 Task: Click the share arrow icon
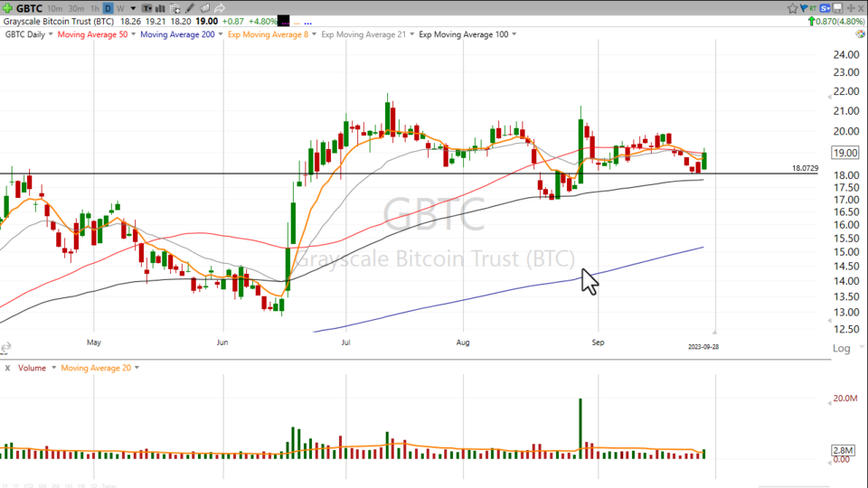[220, 8]
